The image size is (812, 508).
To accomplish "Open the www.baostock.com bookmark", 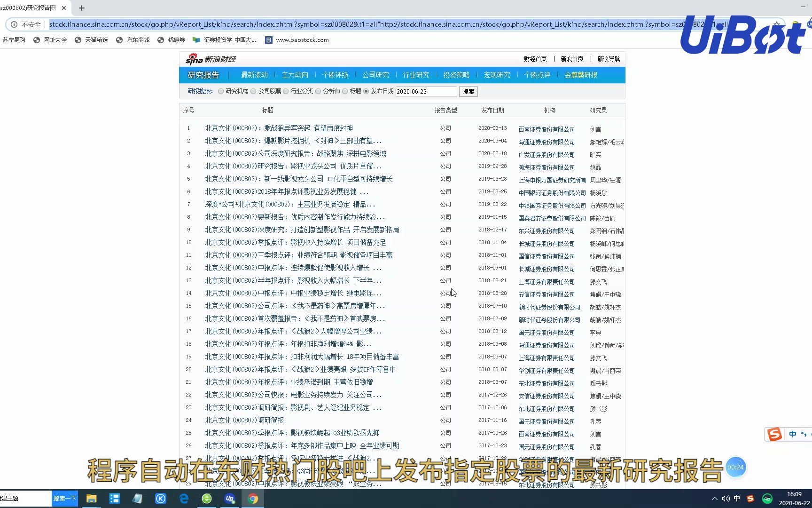I will (x=297, y=40).
